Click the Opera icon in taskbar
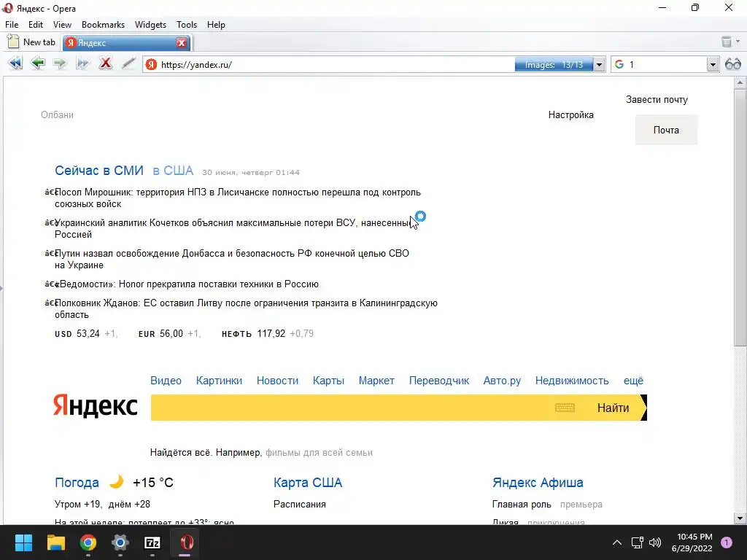Image resolution: width=747 pixels, height=560 pixels. [185, 542]
